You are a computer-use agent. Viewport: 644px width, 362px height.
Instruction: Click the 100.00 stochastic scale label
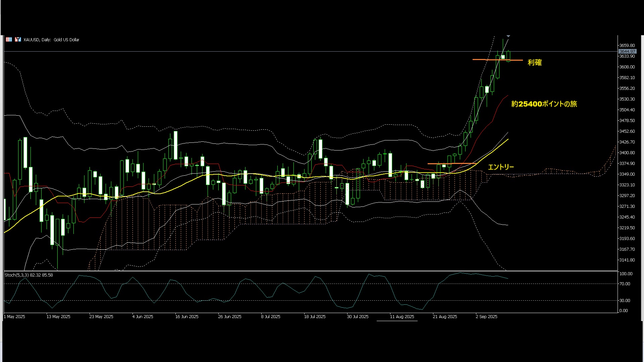pyautogui.click(x=626, y=274)
